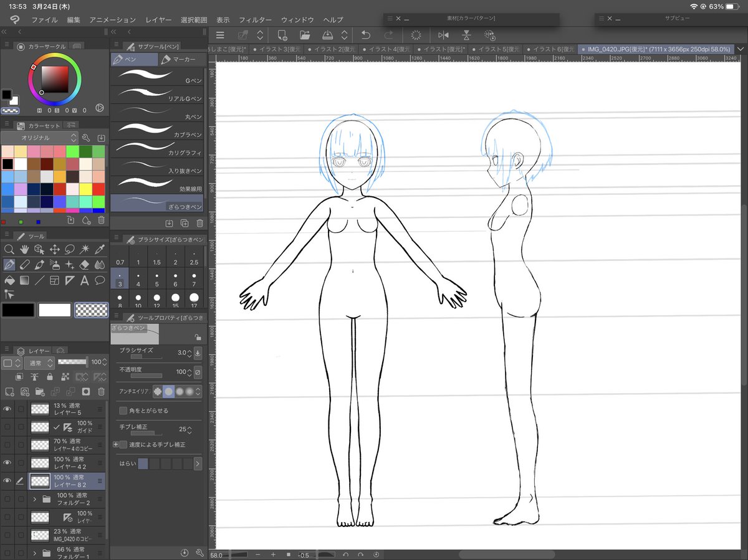
Task: Select the magnifier zoom tool
Action: pyautogui.click(x=9, y=249)
